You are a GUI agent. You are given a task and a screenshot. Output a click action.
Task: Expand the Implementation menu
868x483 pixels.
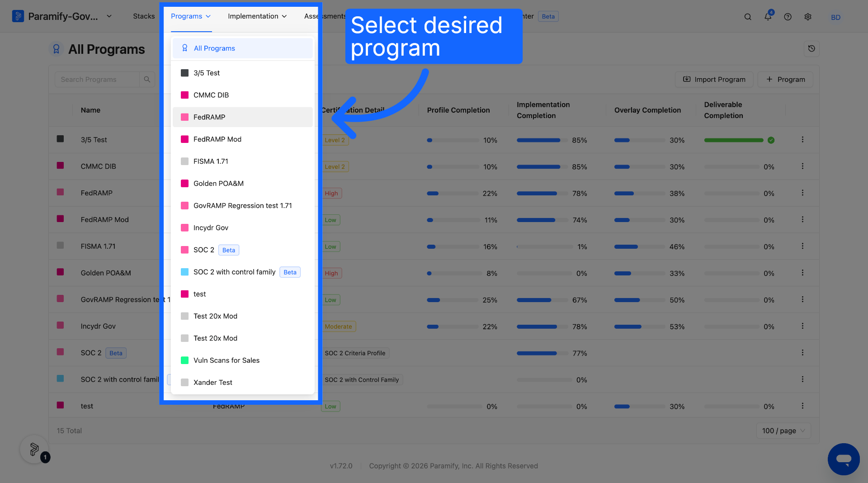pyautogui.click(x=257, y=16)
